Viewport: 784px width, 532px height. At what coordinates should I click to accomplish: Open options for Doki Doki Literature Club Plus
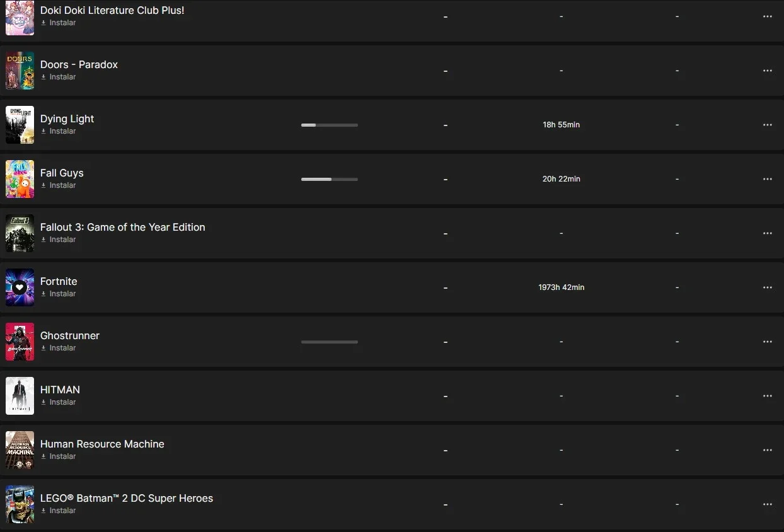click(767, 16)
